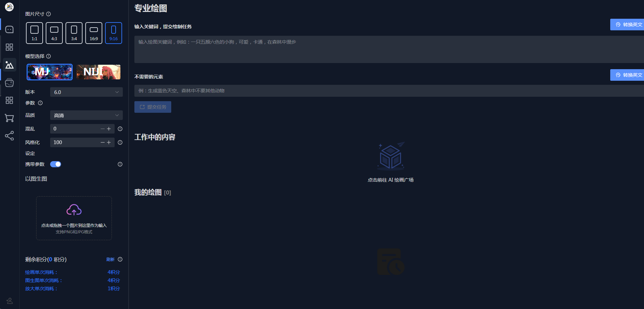Open the 版本 6.0 dropdown

pos(86,92)
